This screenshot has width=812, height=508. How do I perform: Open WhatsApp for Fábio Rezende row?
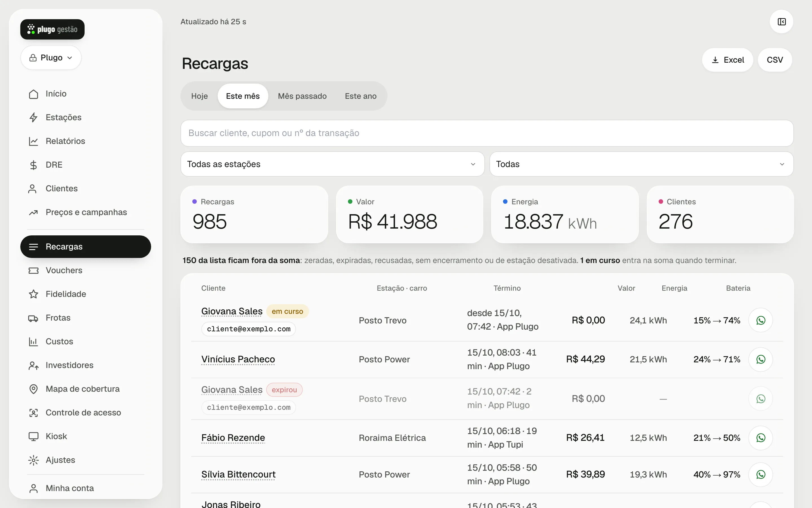tap(761, 438)
